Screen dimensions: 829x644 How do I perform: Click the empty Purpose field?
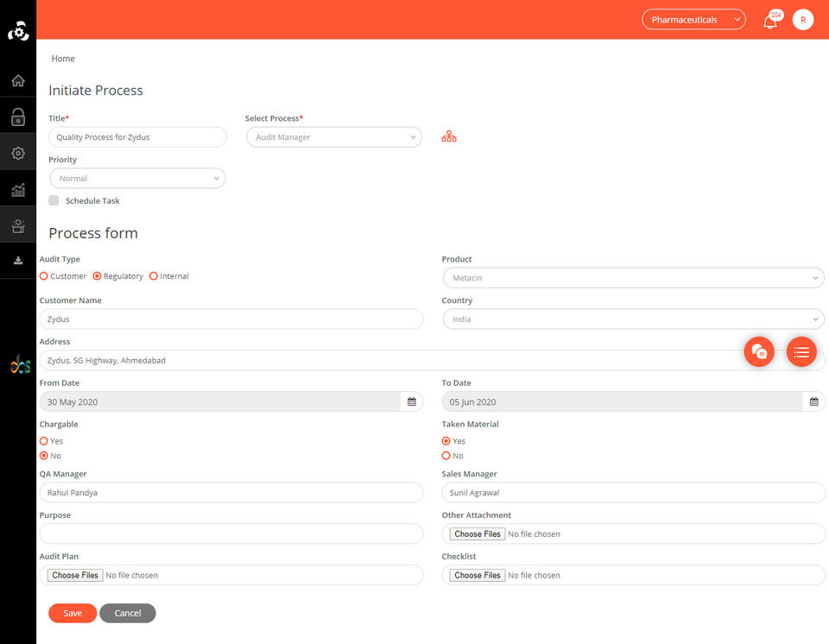pos(231,534)
